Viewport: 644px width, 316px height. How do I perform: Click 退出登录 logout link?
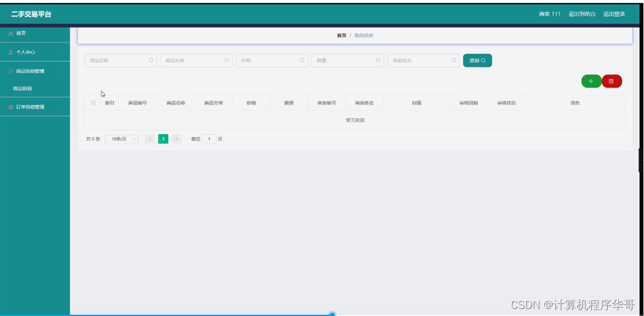pos(614,14)
